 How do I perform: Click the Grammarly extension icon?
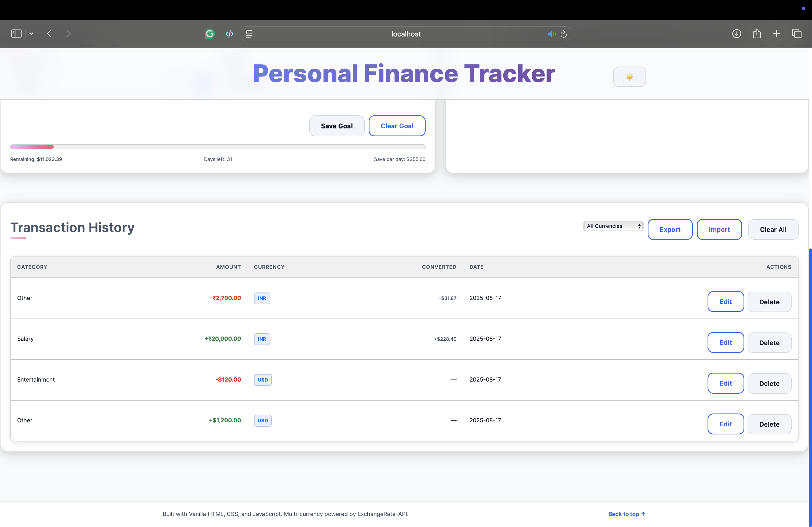pyautogui.click(x=209, y=34)
